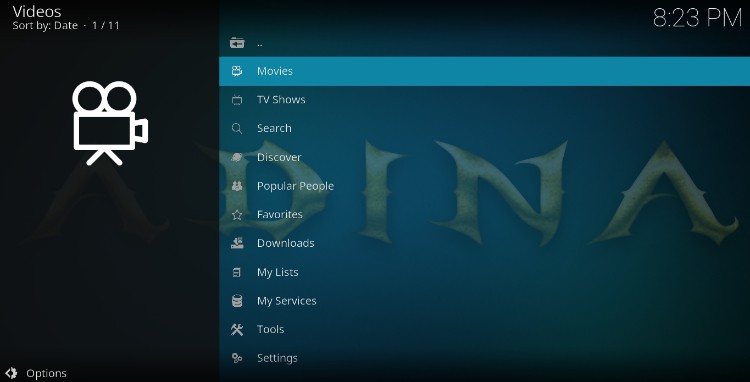Screen dimensions: 750x382
Task: Click the parent folder back icon
Action: (x=237, y=43)
